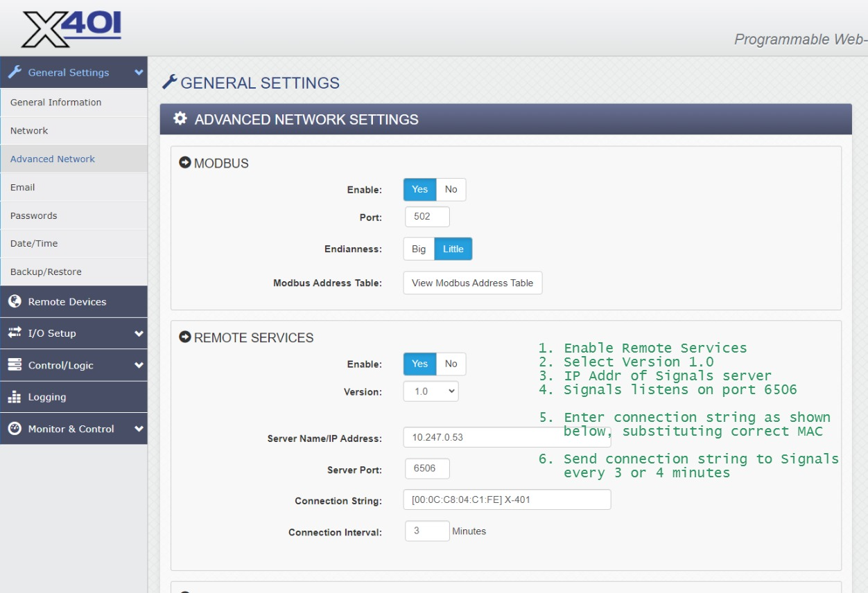868x593 pixels.
Task: Click the Connection String input field
Action: coord(506,499)
